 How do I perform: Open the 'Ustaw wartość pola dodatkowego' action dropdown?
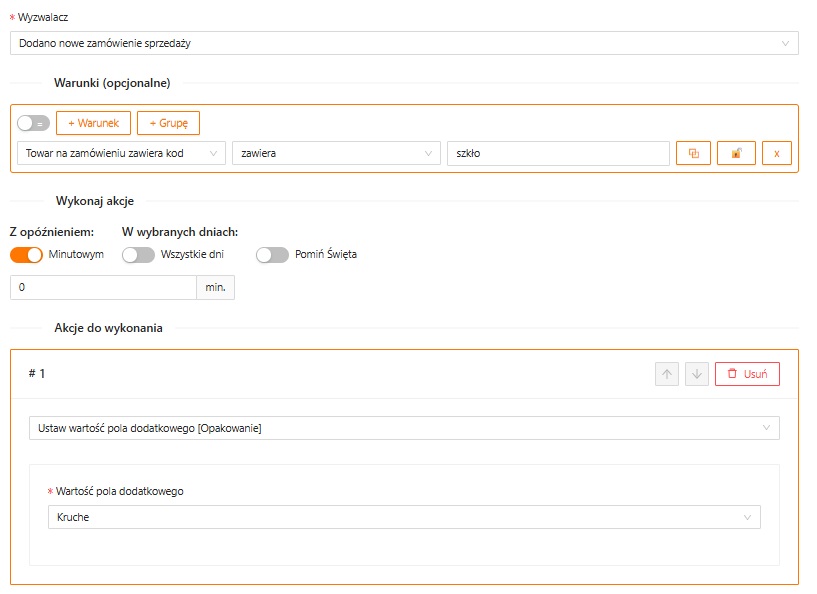click(404, 428)
